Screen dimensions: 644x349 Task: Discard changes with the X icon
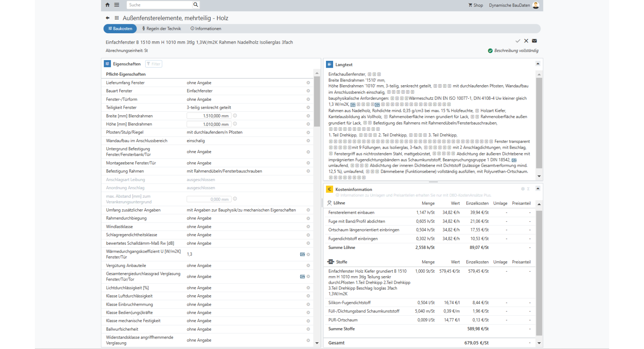(x=526, y=41)
